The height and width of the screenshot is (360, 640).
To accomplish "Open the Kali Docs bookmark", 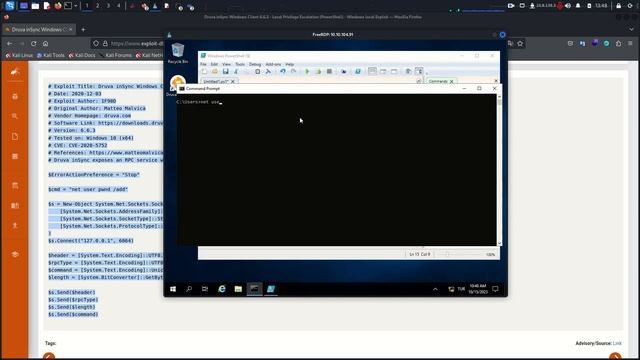I will [x=82, y=55].
